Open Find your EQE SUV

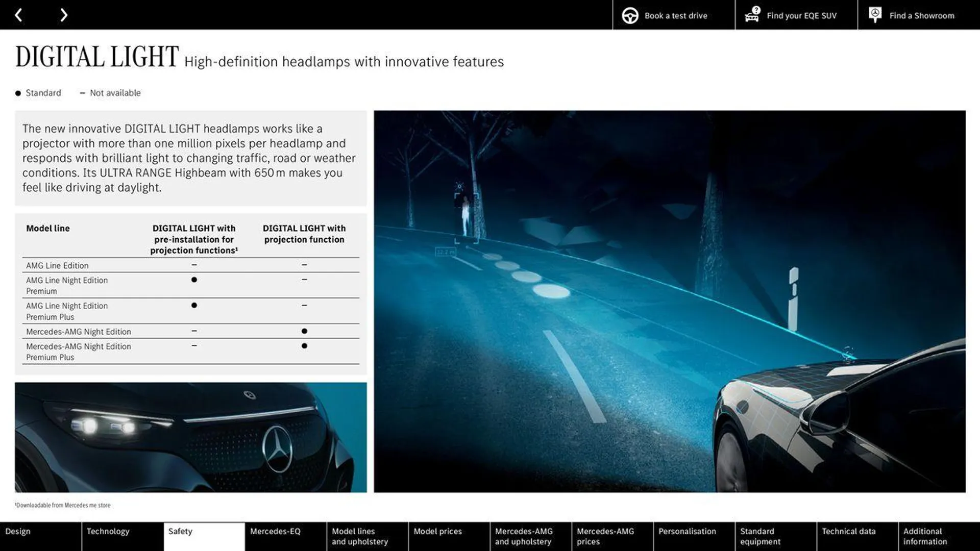796,15
